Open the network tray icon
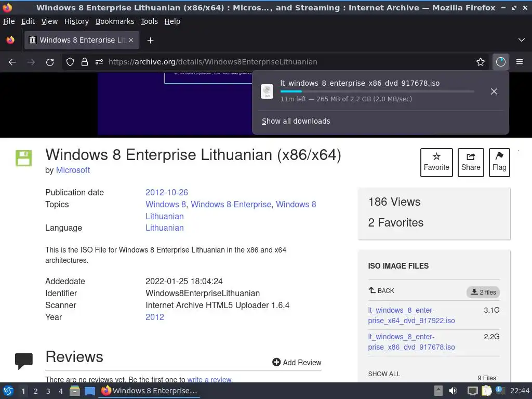532x399 pixels. pyautogui.click(x=473, y=391)
